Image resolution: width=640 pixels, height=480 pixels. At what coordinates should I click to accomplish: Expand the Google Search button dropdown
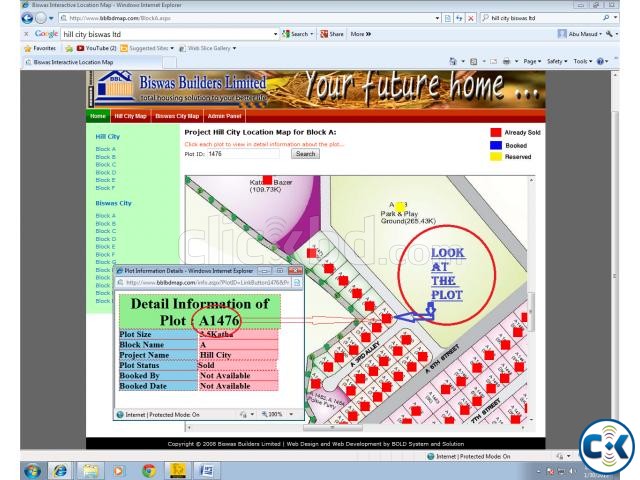tap(312, 34)
